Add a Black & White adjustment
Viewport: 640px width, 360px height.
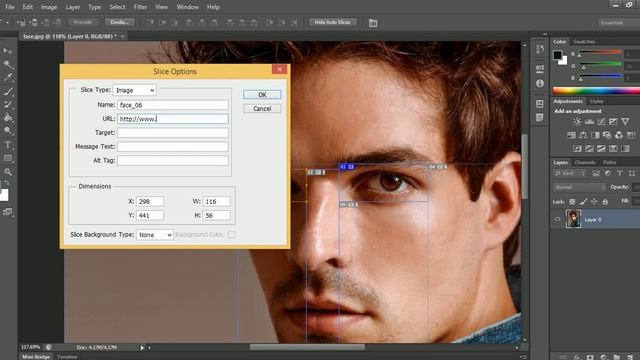[595, 135]
